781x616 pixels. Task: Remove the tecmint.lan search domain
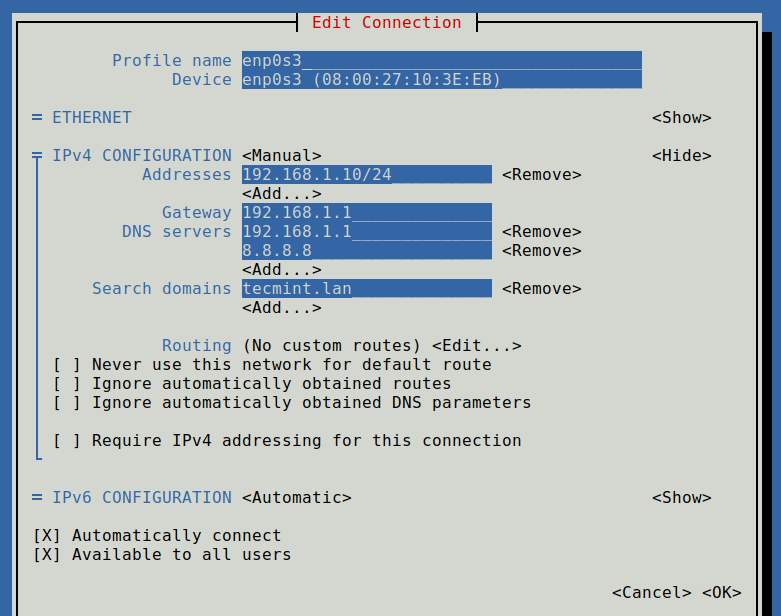[541, 289]
